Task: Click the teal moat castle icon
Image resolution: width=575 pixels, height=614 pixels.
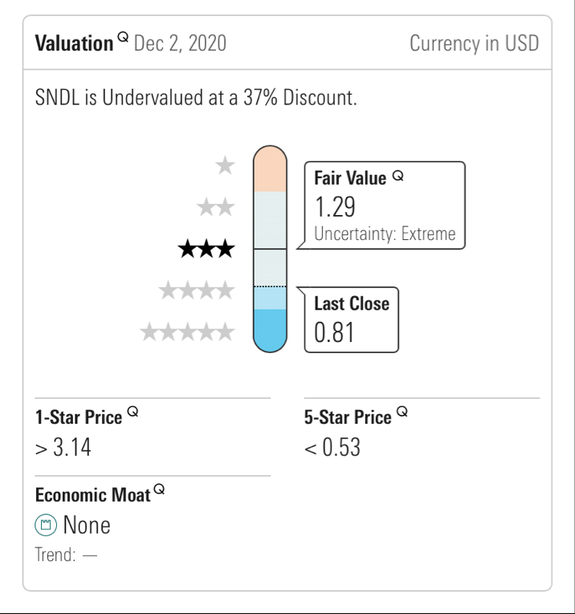Action: 46,524
